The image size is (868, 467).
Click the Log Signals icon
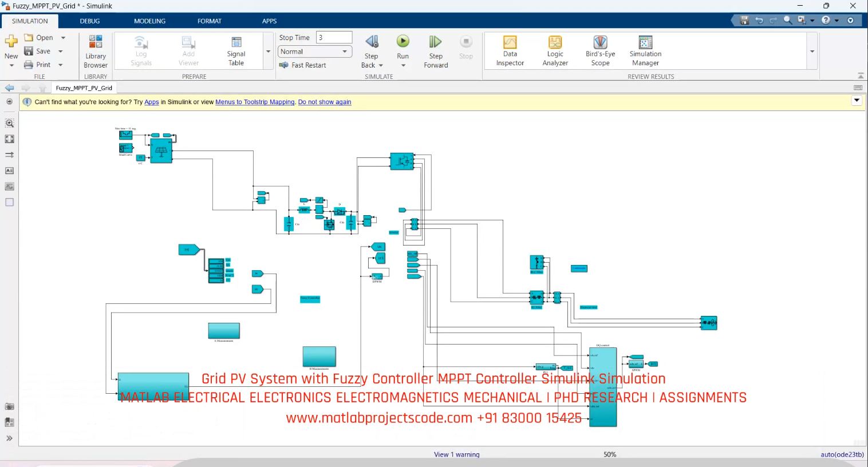(141, 42)
